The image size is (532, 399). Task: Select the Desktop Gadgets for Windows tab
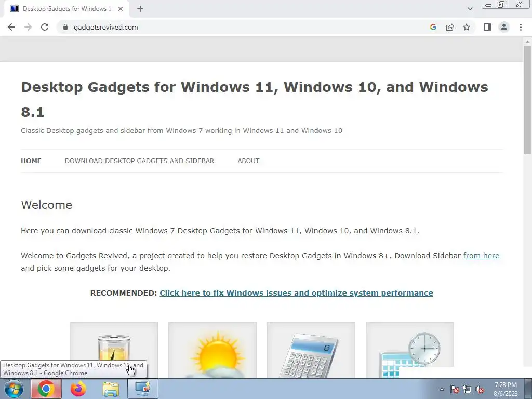(x=66, y=9)
